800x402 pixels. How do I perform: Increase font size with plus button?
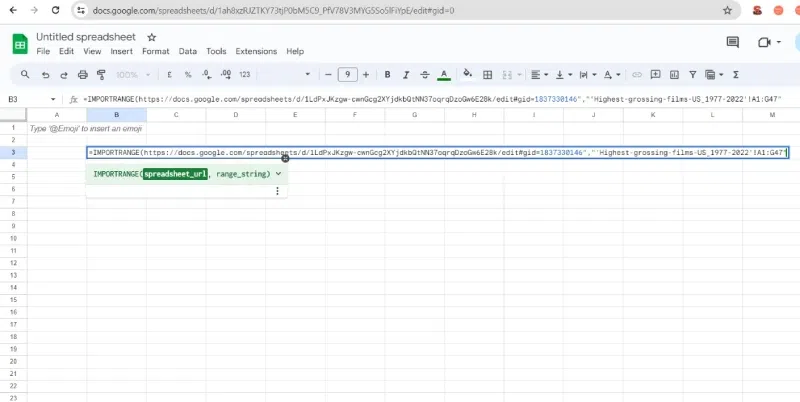click(366, 75)
